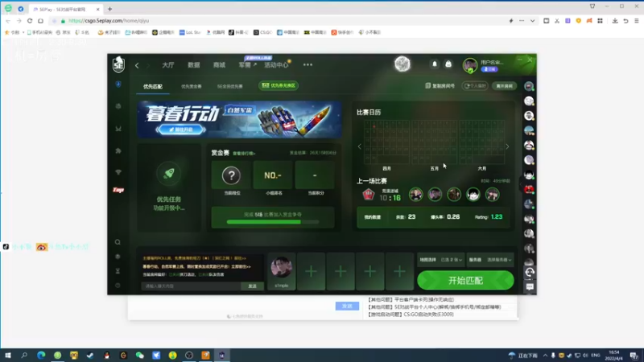
Task: Click the 5E logo in the client header
Action: [118, 64]
